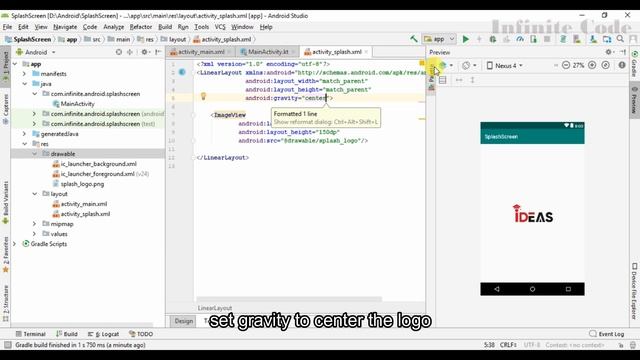This screenshot has height=360, width=640.
Task: Open the TODO tool window
Action: (x=141, y=334)
